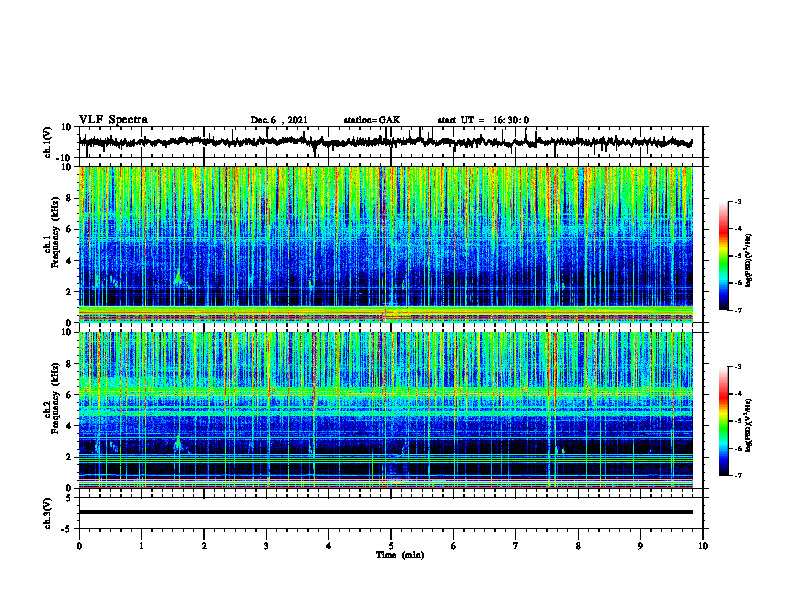Click time axis tick label "9" at bottom
This screenshot has height=612, width=792.
point(640,546)
